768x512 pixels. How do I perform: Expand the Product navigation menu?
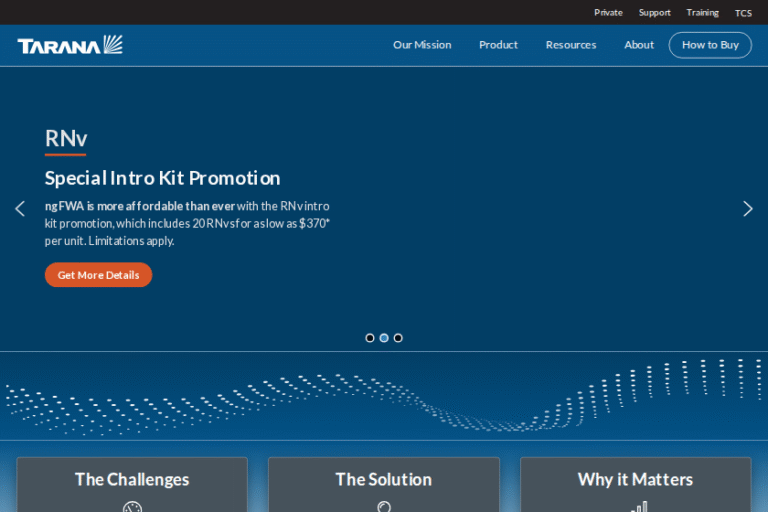point(498,45)
